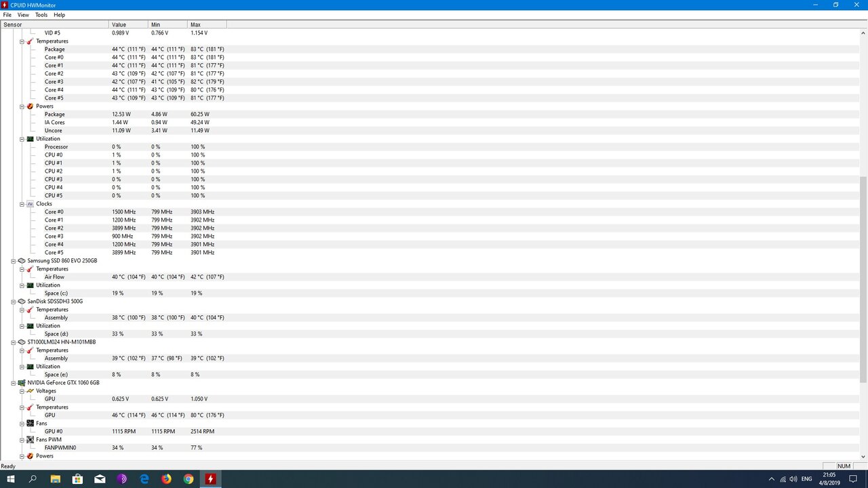Image resolution: width=868 pixels, height=488 pixels.
Task: Collapse the SanDisk SDSSDH3 500G node
Action: tap(14, 302)
